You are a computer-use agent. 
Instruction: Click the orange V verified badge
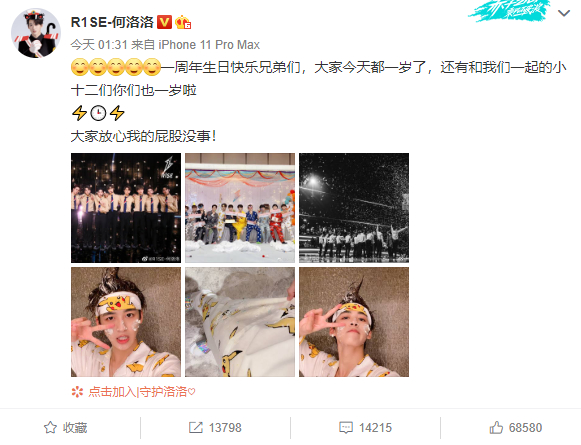(164, 22)
